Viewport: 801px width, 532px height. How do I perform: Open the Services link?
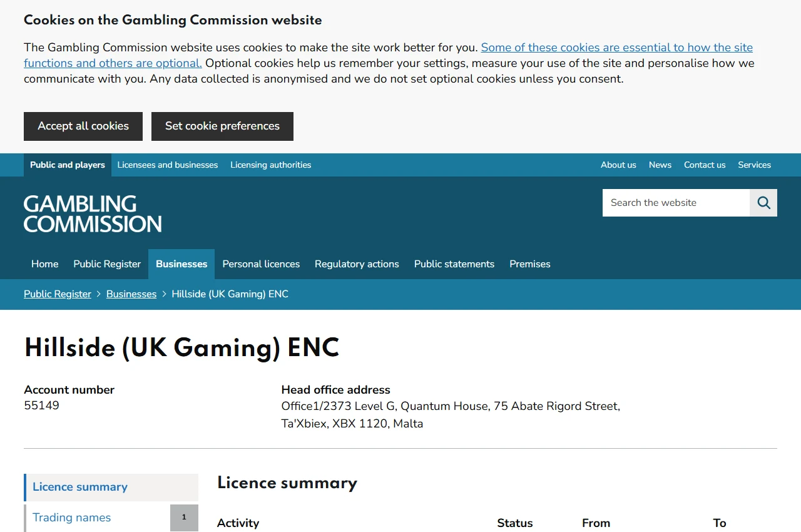click(754, 165)
